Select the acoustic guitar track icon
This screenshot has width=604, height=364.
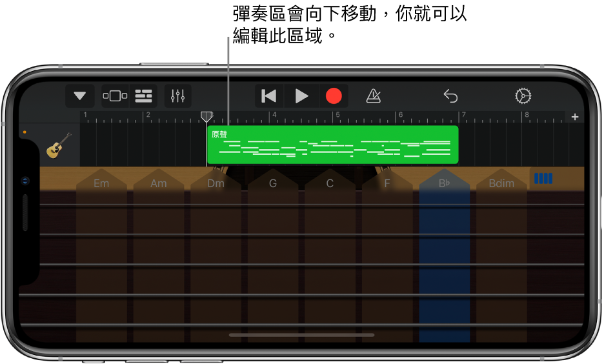click(59, 145)
